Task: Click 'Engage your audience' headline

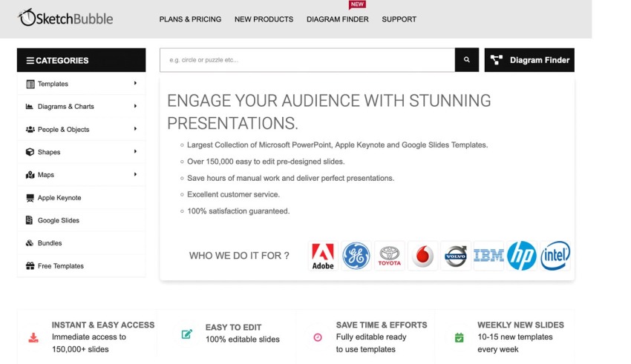Action: pos(329,112)
